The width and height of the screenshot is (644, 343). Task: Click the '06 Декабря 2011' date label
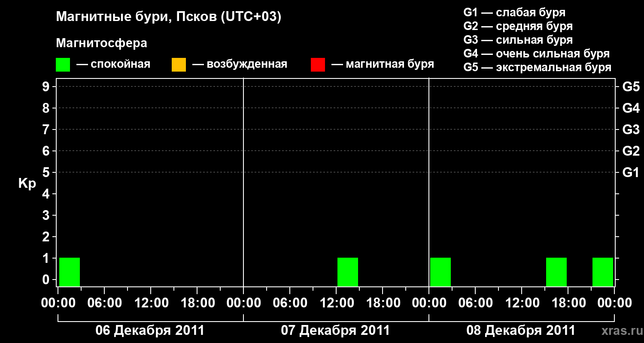[x=150, y=331]
